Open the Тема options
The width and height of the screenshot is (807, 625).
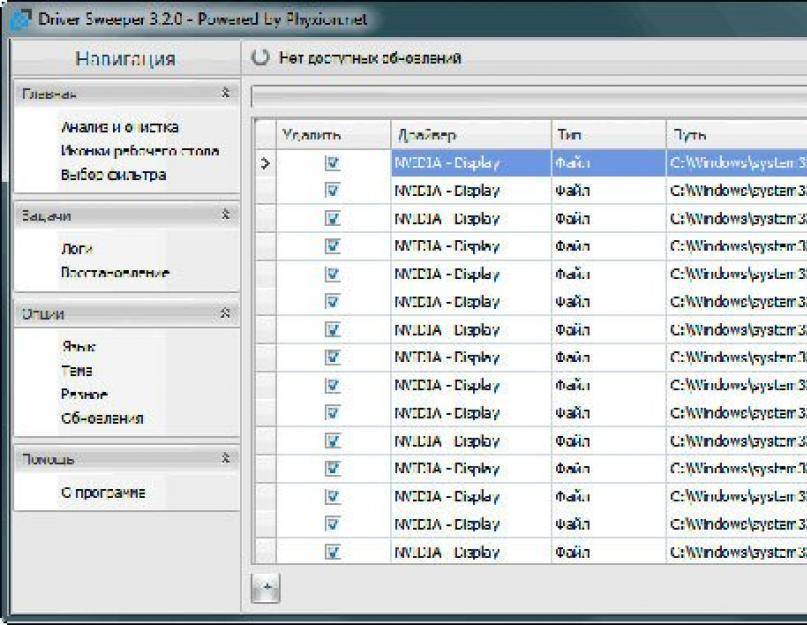[77, 371]
